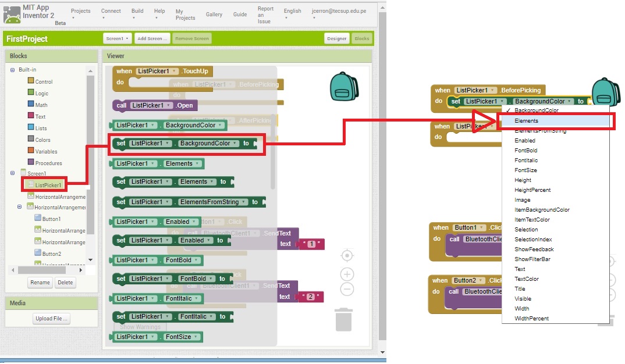Select the call ListPicker1.Open block

155,105
